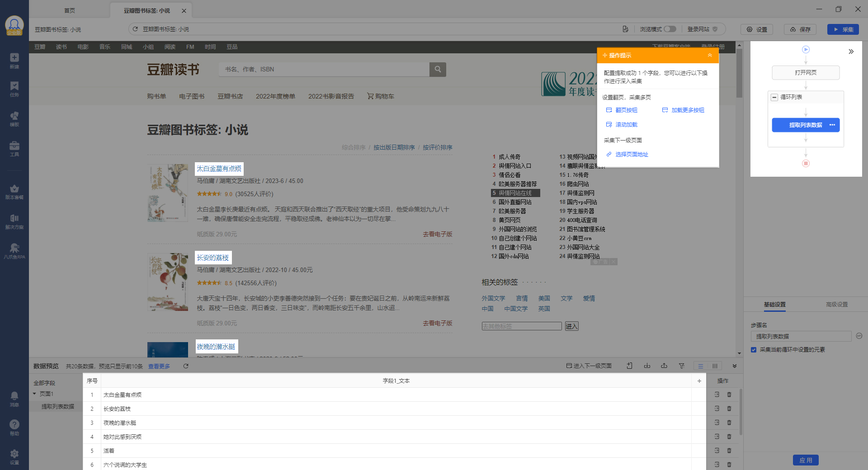Collapse the 页面1 tree node
The height and width of the screenshot is (470, 868).
(34, 394)
